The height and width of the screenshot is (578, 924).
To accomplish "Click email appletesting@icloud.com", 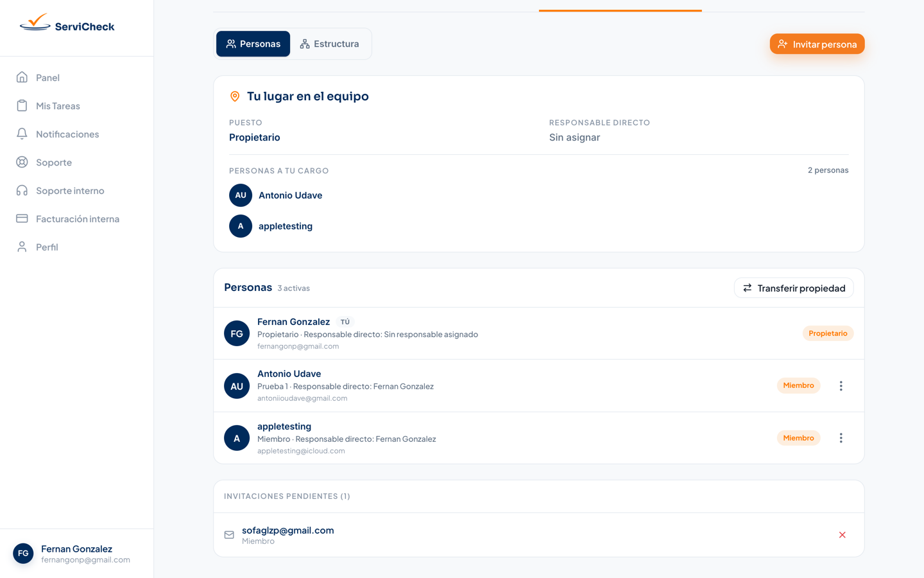I will (x=301, y=451).
